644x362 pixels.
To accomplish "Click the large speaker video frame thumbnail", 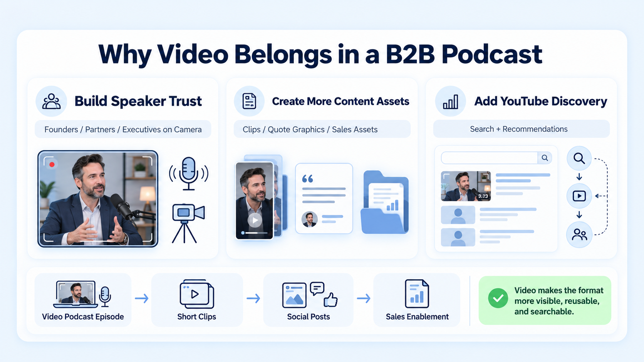I will click(x=98, y=199).
